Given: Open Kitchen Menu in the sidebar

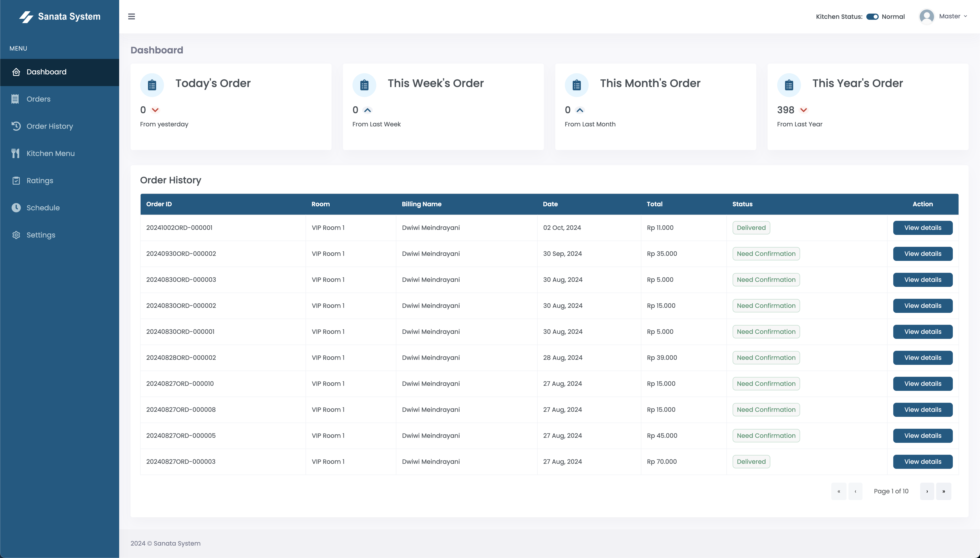Looking at the screenshot, I should pyautogui.click(x=50, y=153).
